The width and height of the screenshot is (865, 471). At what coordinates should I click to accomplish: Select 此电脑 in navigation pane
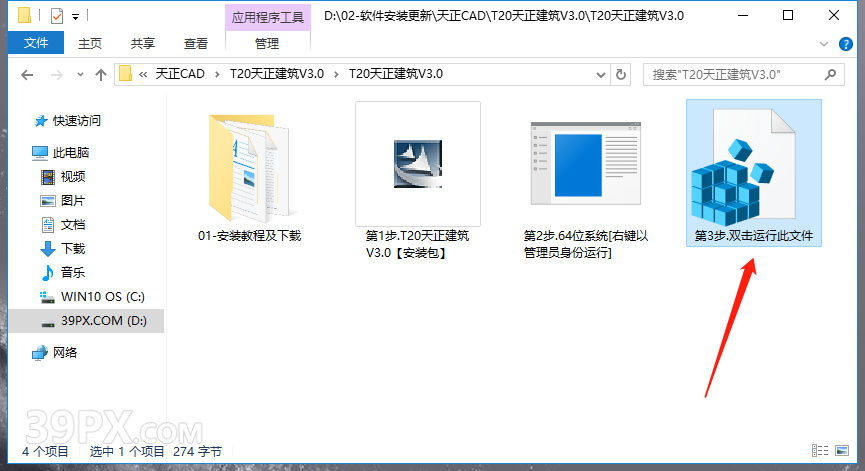click(71, 153)
